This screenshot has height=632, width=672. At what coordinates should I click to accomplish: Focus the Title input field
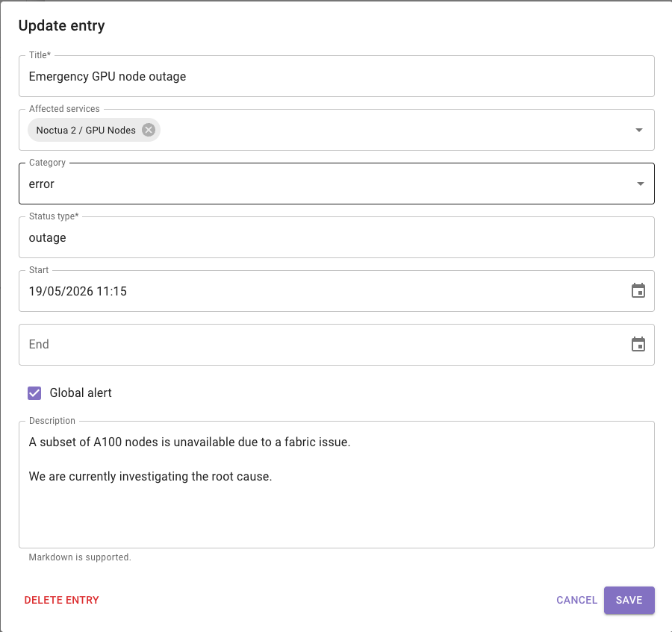click(337, 76)
